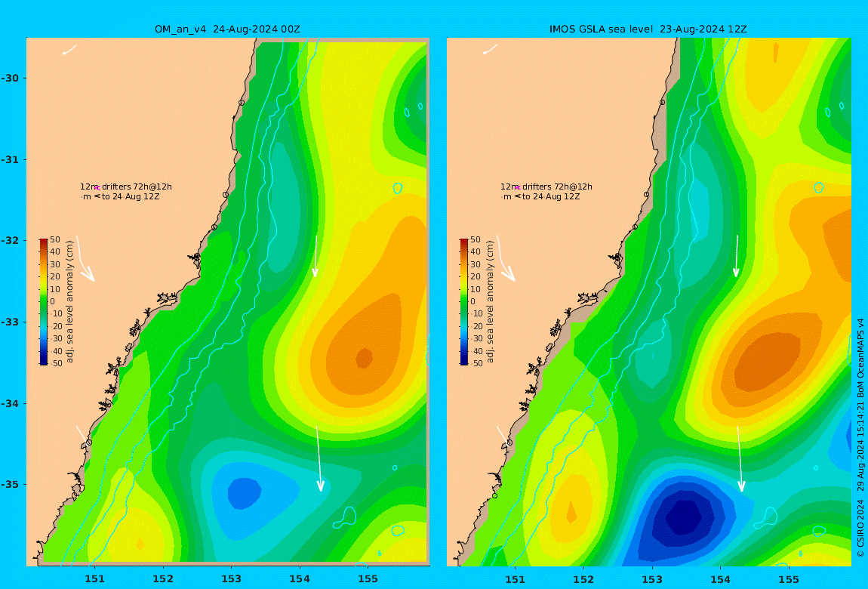This screenshot has width=868, height=589.
Task: Select the -34 latitude axis label
Action: click(10, 403)
